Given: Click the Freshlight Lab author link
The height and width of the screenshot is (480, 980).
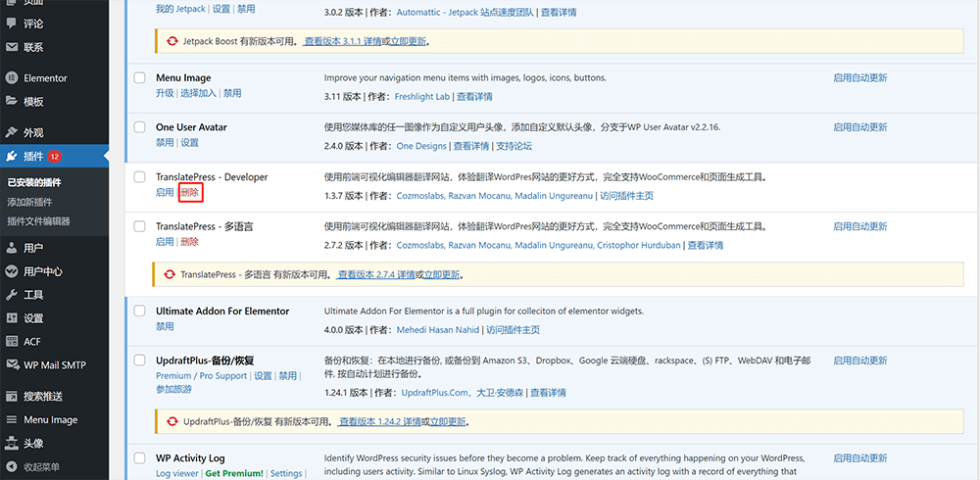Looking at the screenshot, I should (422, 97).
